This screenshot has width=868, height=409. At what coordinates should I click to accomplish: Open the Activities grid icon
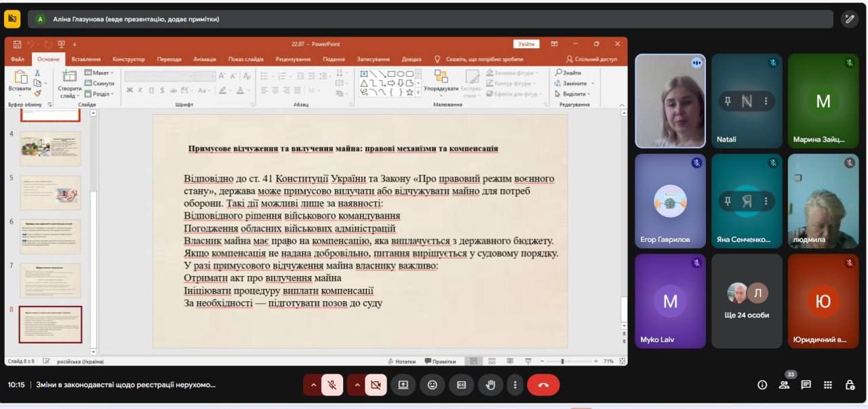(x=828, y=385)
